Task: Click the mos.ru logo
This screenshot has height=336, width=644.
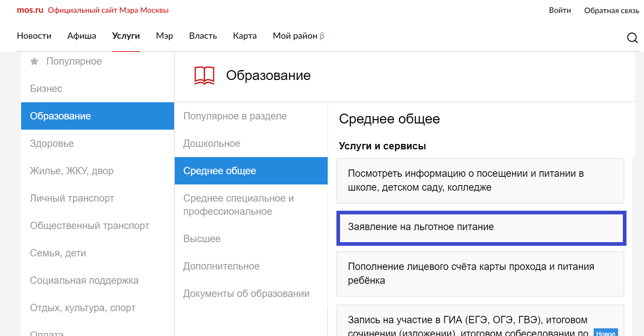Action: (30, 10)
